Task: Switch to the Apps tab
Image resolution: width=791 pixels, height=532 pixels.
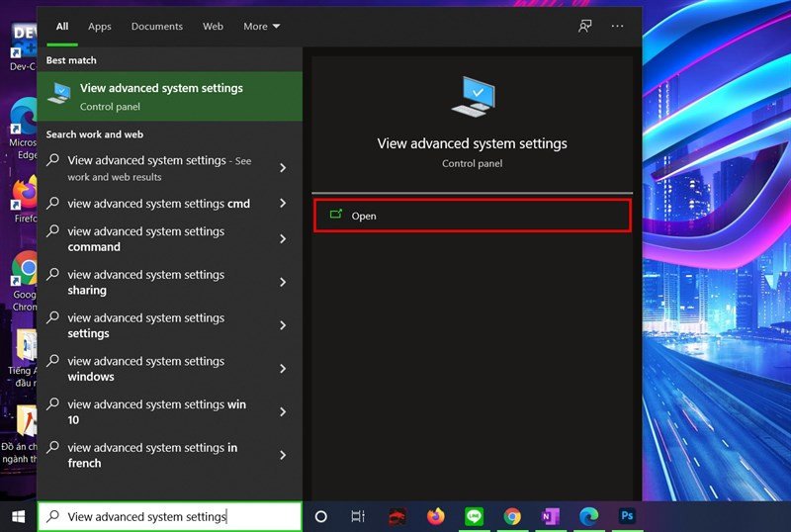Action: coord(100,27)
